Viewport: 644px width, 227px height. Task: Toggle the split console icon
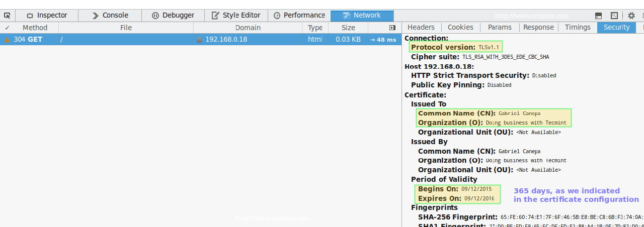click(598, 16)
